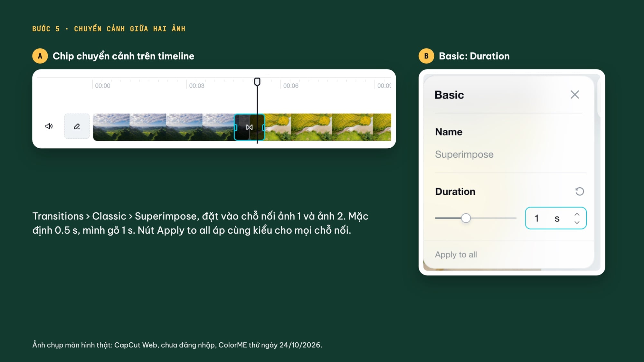Click the Duration slider knob
The height and width of the screenshot is (362, 644).
tap(466, 218)
